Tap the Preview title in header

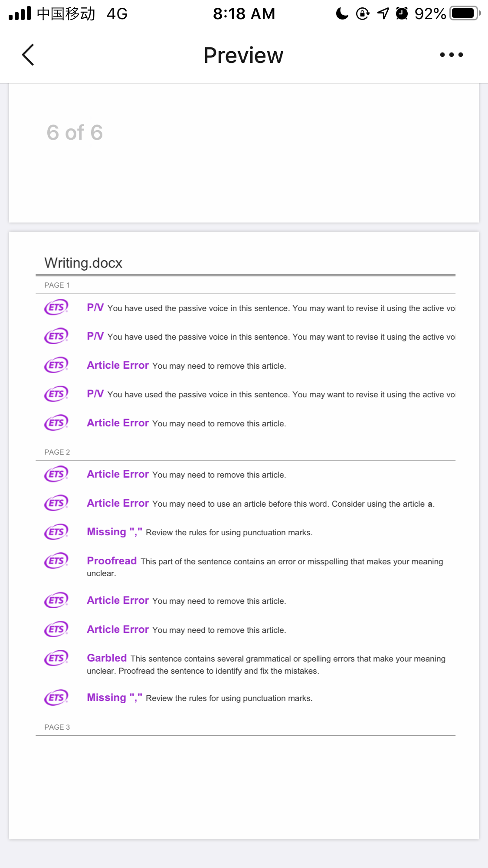pyautogui.click(x=243, y=56)
